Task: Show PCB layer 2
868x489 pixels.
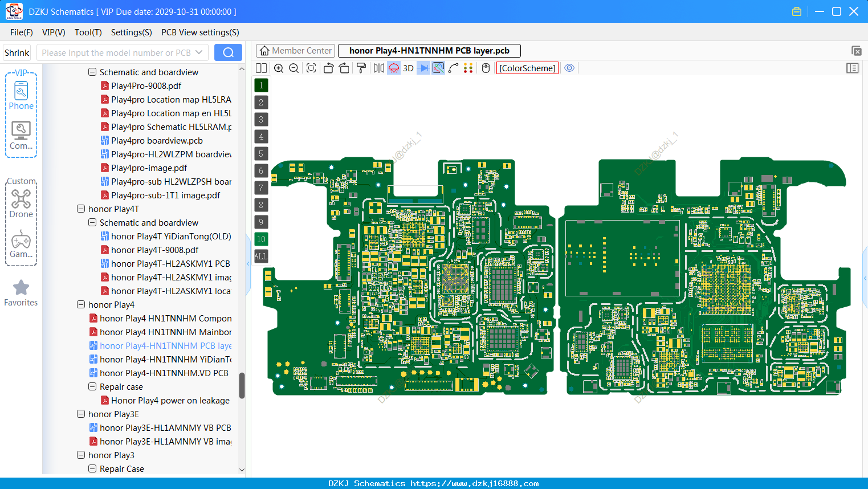Action: pos(261,103)
